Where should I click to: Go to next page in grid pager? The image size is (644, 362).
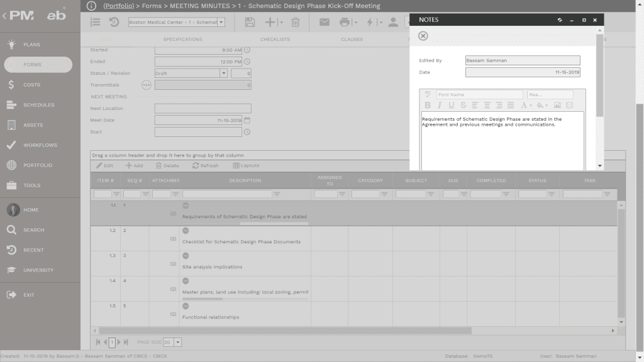[119, 343]
